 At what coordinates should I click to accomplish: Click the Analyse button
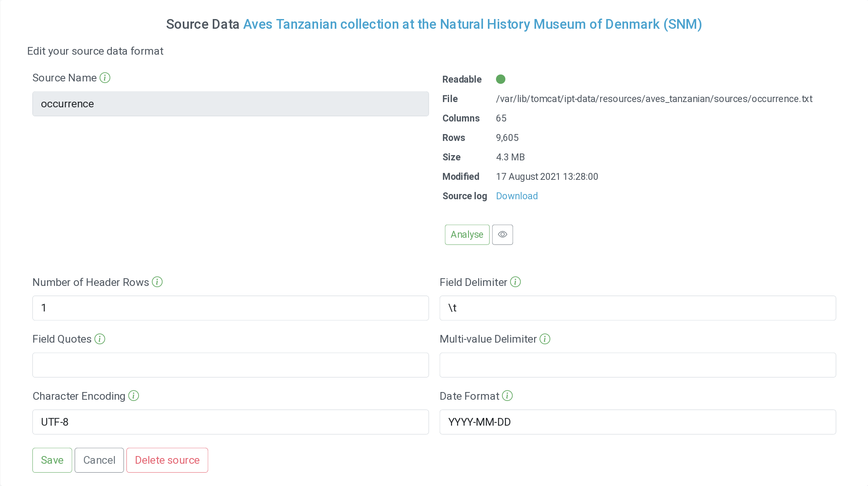coord(467,234)
